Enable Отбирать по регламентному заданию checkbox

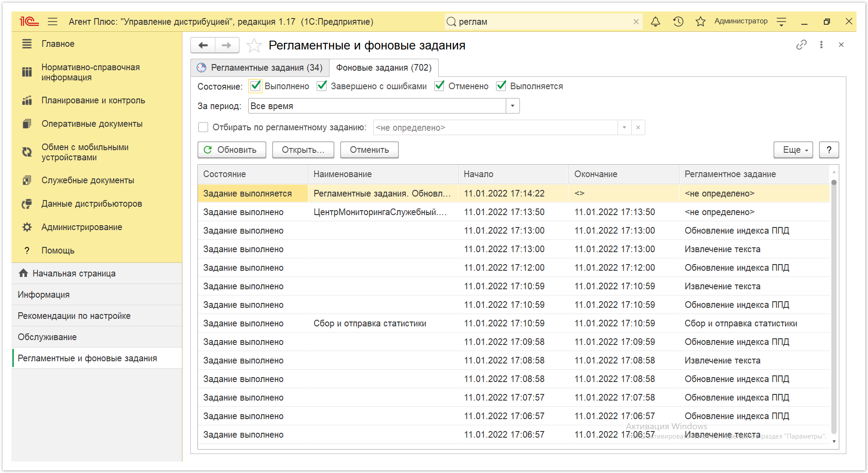pyautogui.click(x=203, y=127)
